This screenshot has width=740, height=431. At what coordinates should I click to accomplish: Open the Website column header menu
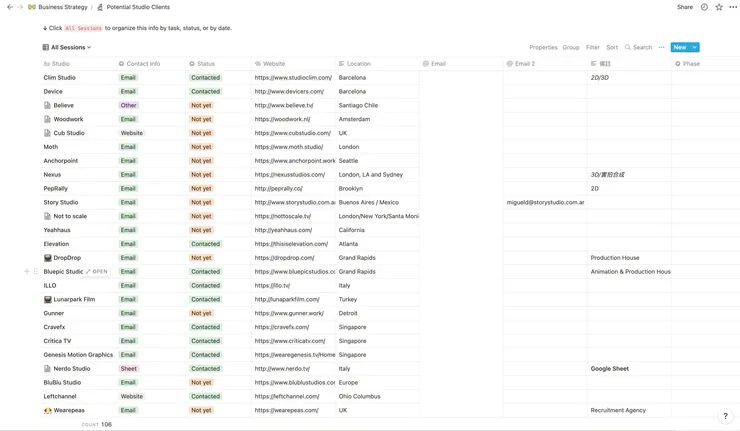coord(270,64)
